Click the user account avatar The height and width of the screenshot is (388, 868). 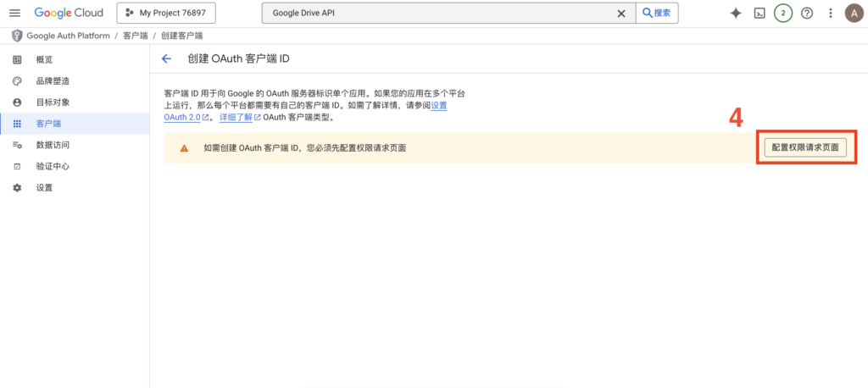tap(853, 13)
